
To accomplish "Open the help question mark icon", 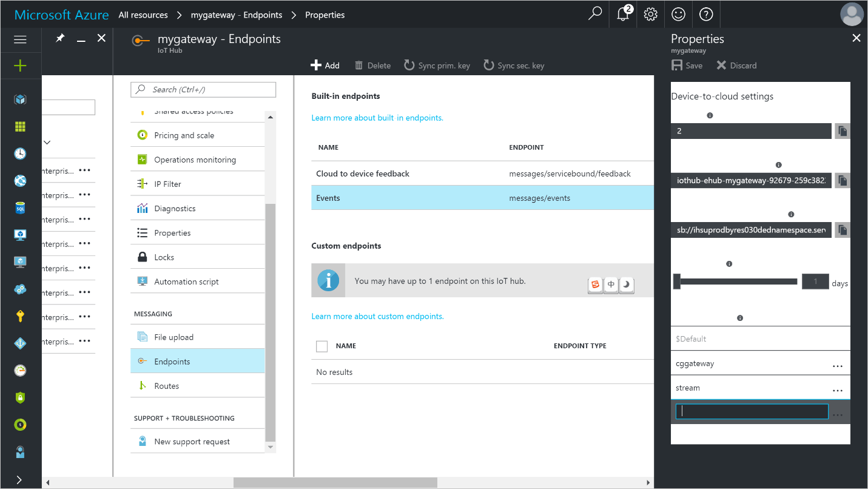I will [x=706, y=13].
